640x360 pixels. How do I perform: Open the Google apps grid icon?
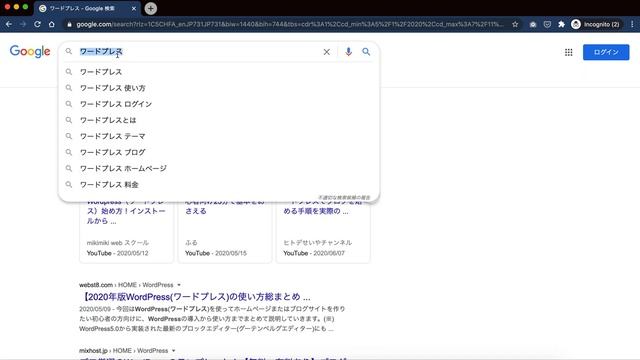tap(569, 52)
